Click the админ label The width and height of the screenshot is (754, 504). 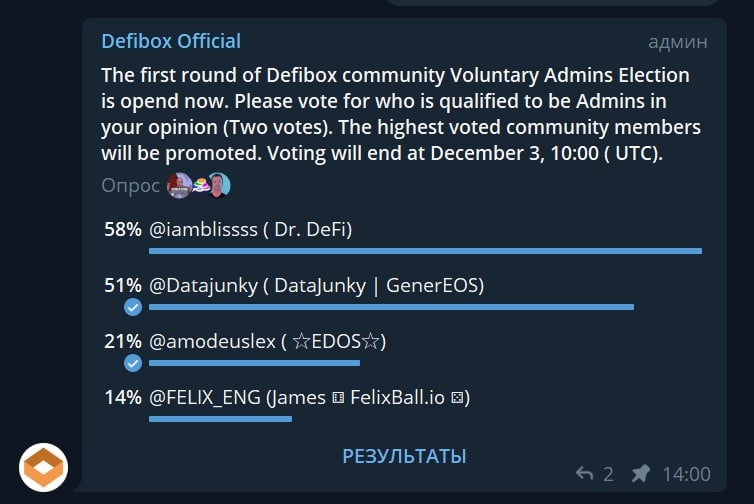(677, 42)
